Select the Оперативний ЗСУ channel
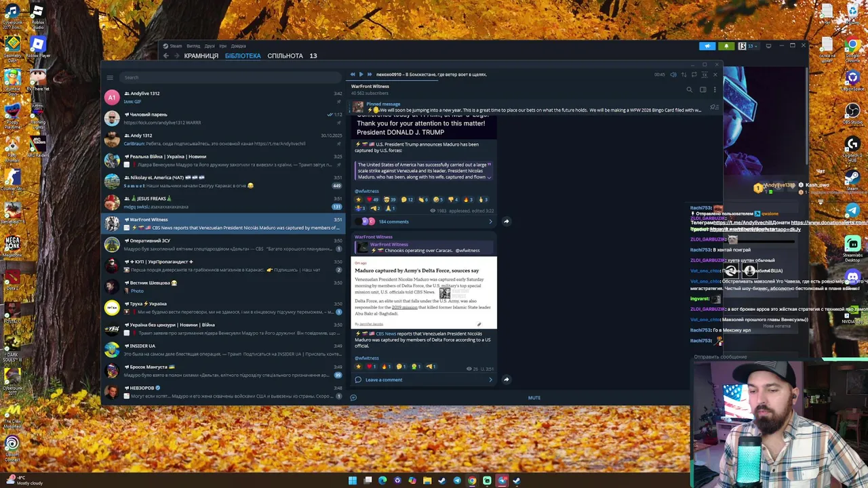This screenshot has width=868, height=488. point(223,245)
